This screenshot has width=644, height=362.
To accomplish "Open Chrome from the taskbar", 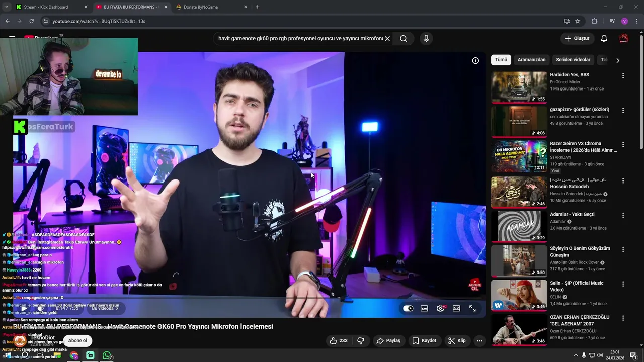I will coord(74,355).
